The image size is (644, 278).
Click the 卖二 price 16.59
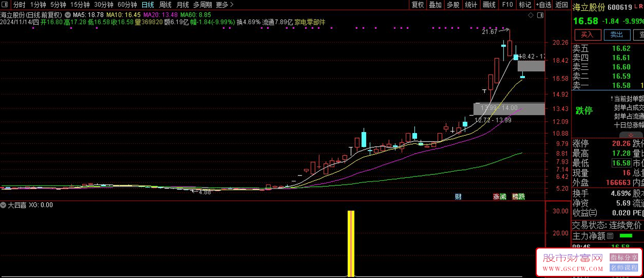(x=621, y=76)
